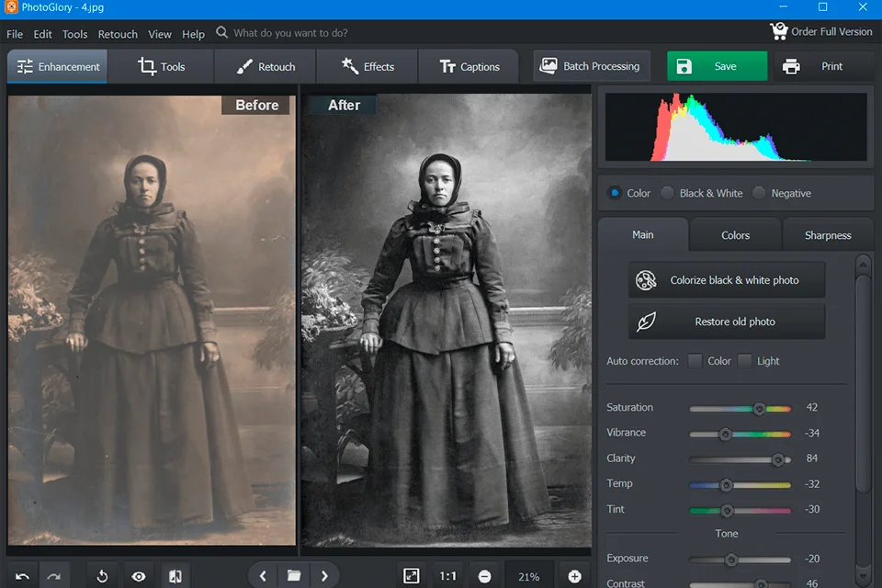Show the original with the eye icon
882x588 pixels.
click(x=139, y=575)
